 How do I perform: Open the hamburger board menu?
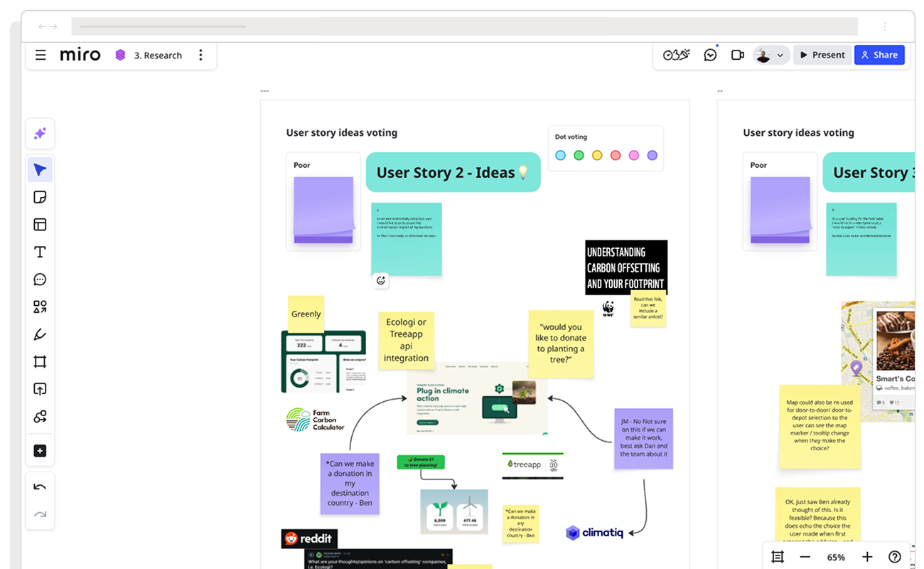pos(41,55)
